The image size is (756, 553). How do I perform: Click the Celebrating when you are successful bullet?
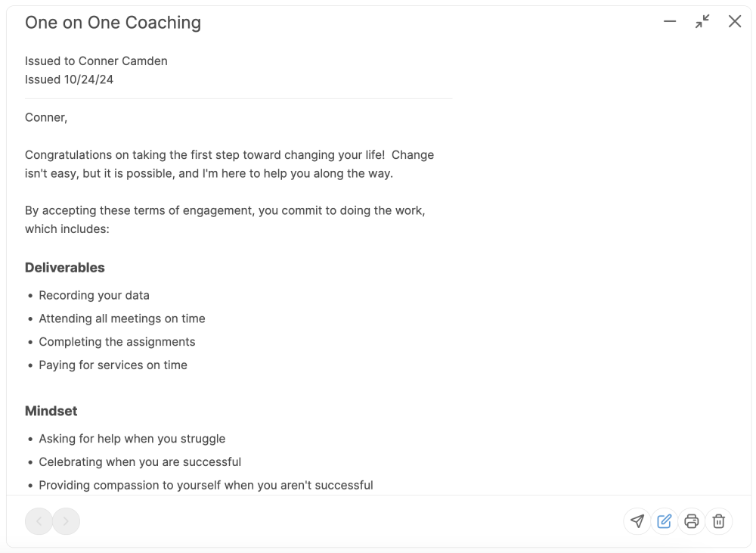pyautogui.click(x=140, y=461)
